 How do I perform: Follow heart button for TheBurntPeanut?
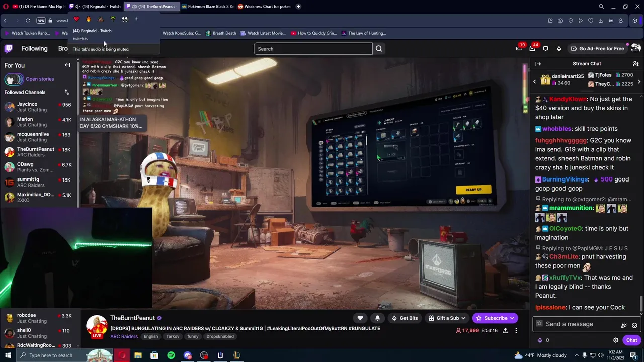point(360,318)
